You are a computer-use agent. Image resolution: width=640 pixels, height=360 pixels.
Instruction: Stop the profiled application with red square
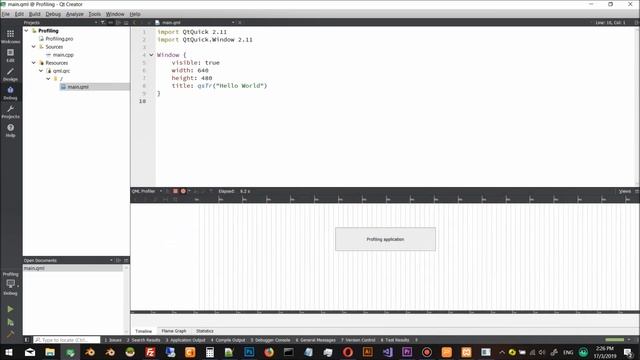tap(175, 191)
